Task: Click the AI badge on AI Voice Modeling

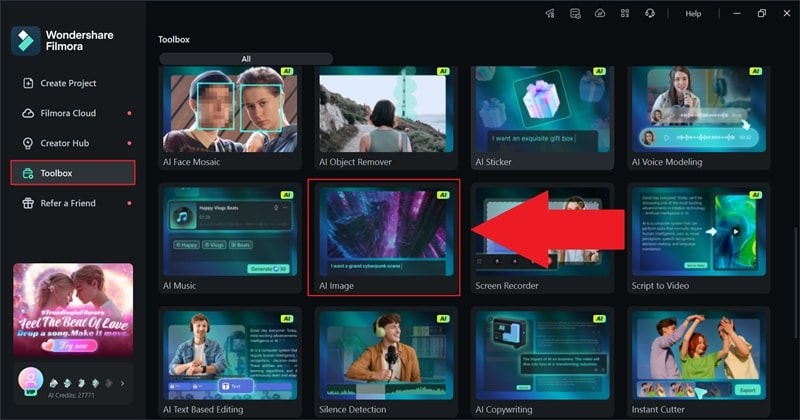Action: [x=756, y=71]
